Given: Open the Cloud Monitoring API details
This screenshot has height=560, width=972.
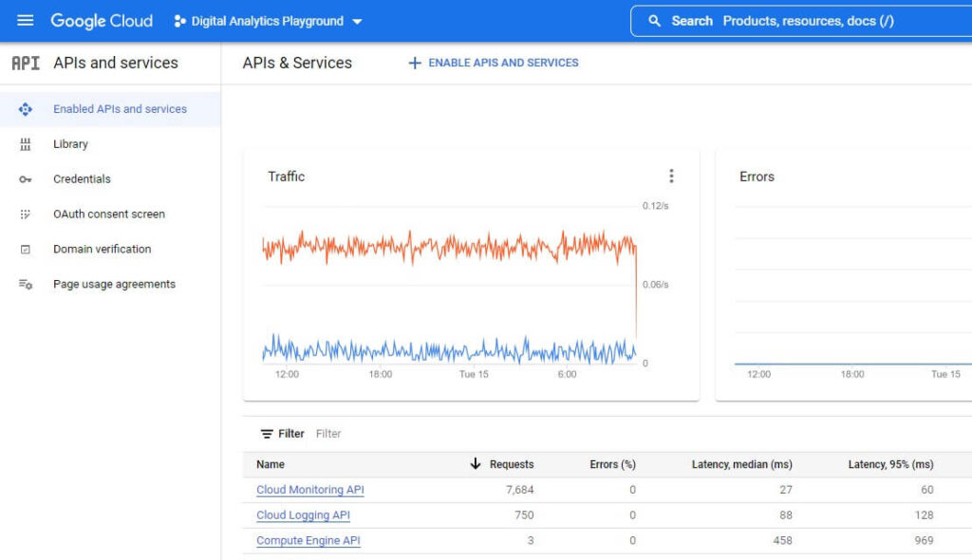Looking at the screenshot, I should click(x=309, y=490).
